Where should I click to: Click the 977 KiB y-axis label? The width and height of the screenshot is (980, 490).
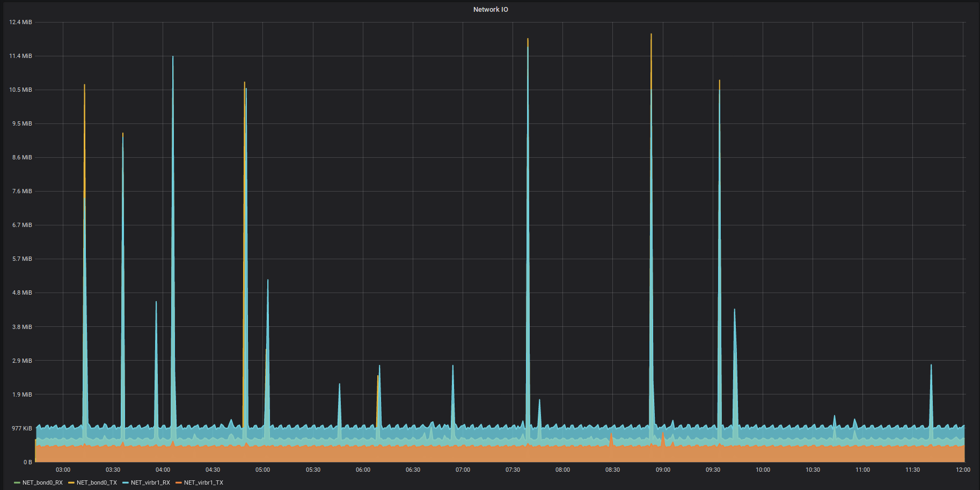pyautogui.click(x=22, y=428)
